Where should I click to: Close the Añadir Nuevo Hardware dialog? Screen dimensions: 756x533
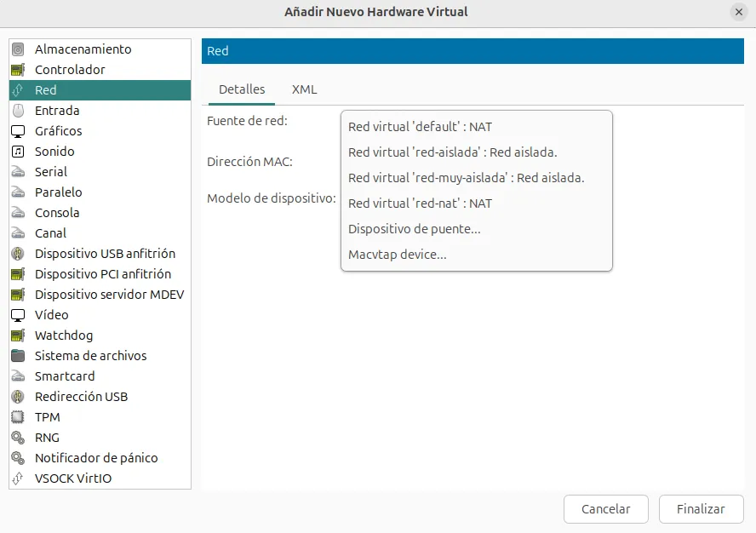tap(738, 12)
